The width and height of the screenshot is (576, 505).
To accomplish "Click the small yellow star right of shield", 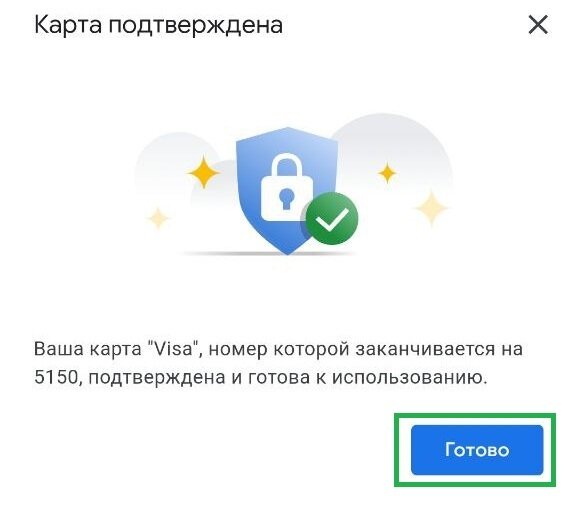I will coord(387,173).
